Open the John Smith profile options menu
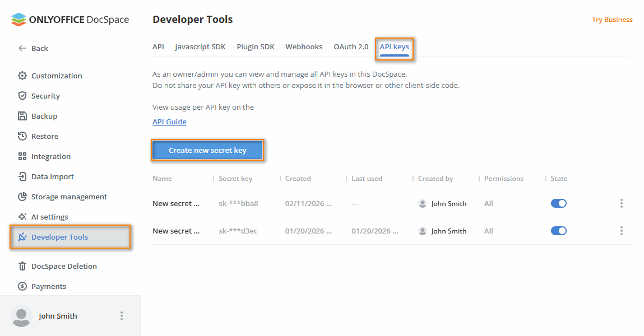This screenshot has width=644, height=336. [122, 315]
